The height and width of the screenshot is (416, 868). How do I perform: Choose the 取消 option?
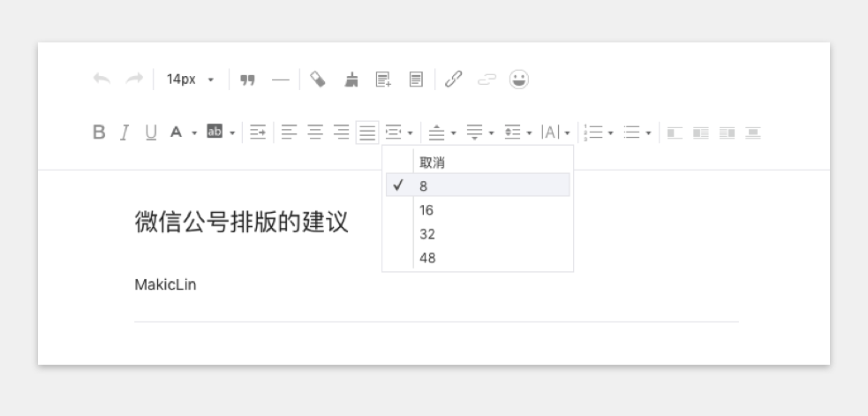click(432, 163)
